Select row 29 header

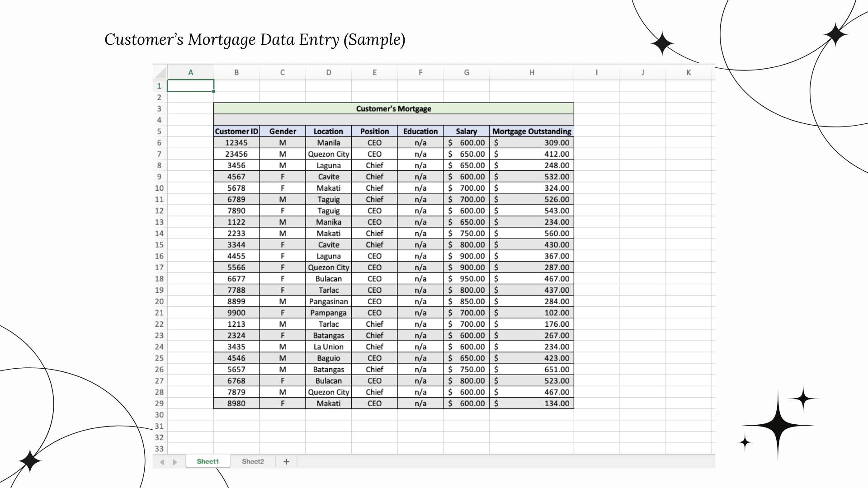pyautogui.click(x=159, y=404)
